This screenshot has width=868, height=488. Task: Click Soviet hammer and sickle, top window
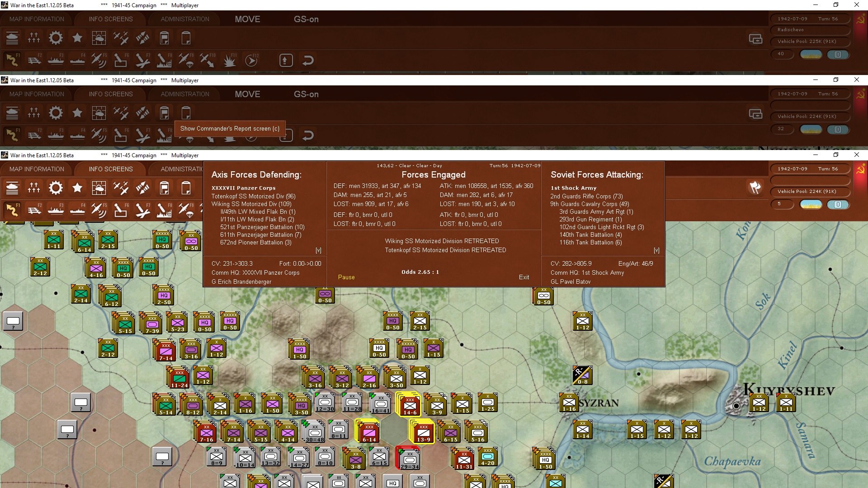(x=861, y=19)
